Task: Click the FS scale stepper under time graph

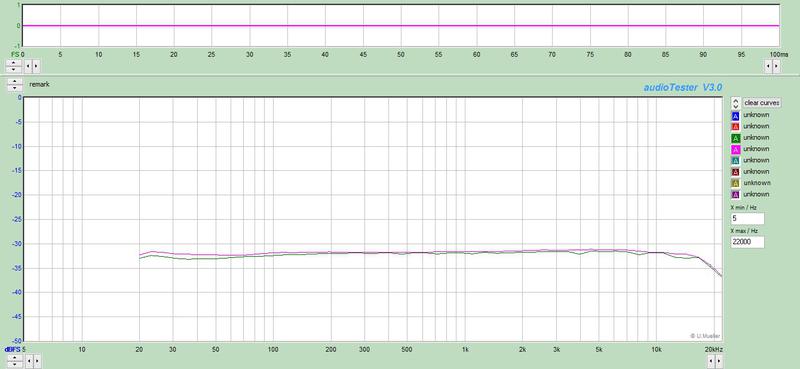Action: tap(13, 66)
